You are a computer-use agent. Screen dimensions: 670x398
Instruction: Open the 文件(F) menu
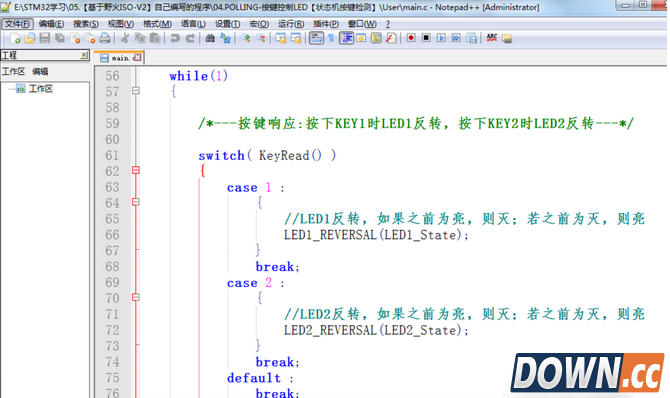click(x=17, y=24)
